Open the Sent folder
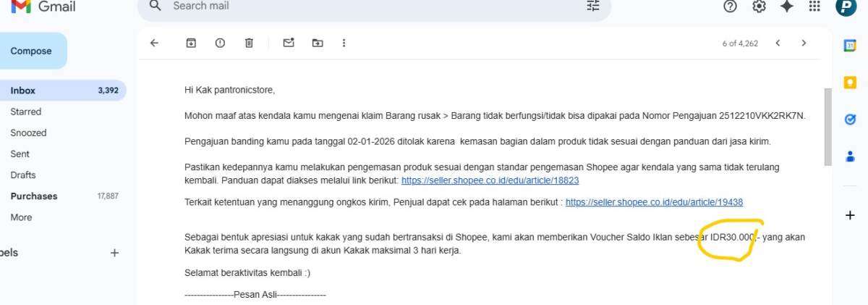Image resolution: width=868 pixels, height=305 pixels. point(20,154)
